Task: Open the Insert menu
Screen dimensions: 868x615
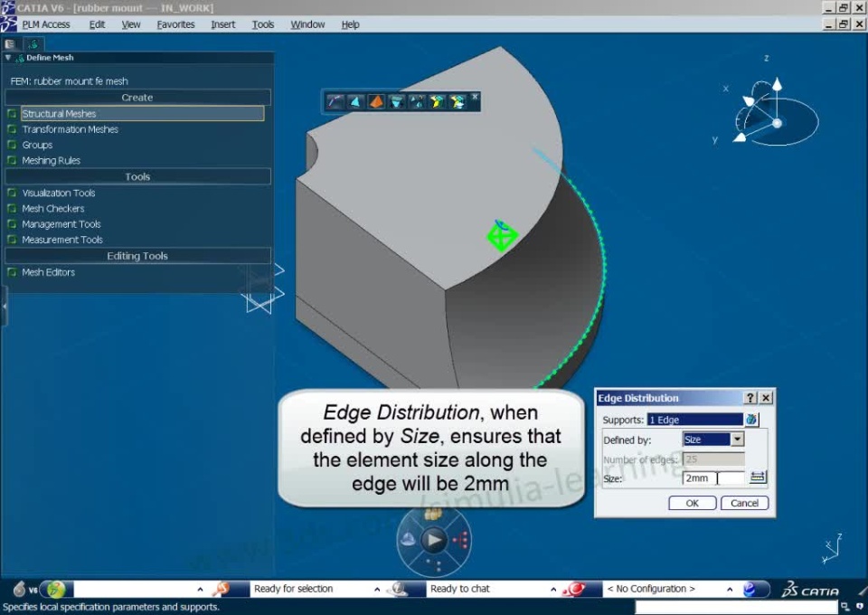Action: (x=222, y=24)
